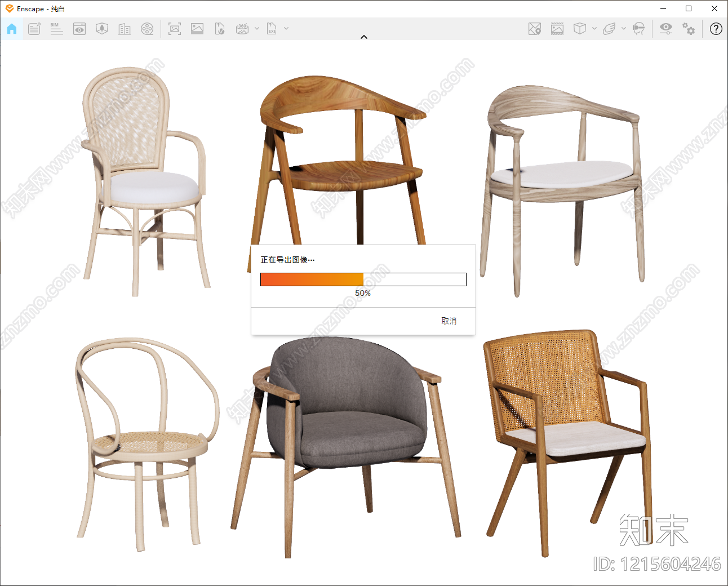The width and height of the screenshot is (728, 586).
Task: Click the export upload file icon
Action: (220, 29)
